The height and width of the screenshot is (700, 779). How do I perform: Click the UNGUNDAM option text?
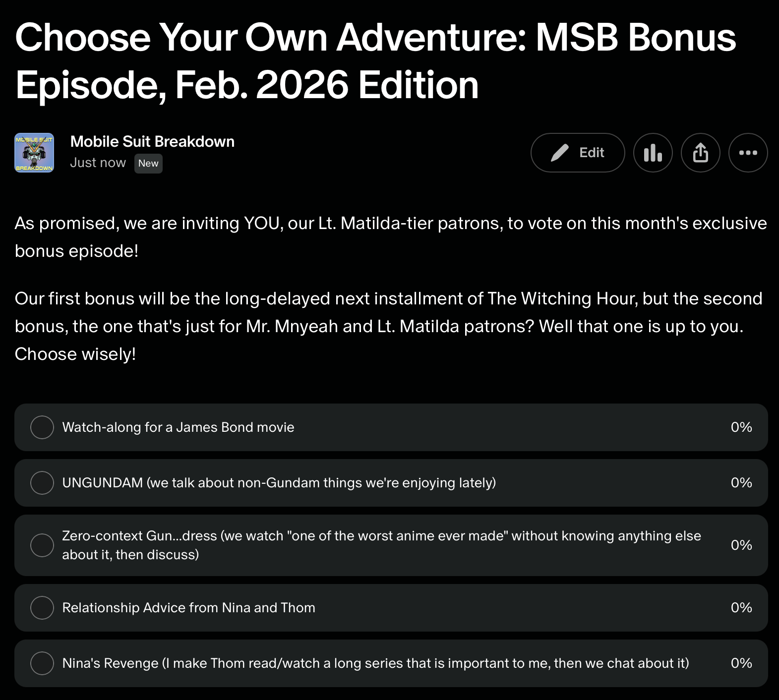[279, 483]
